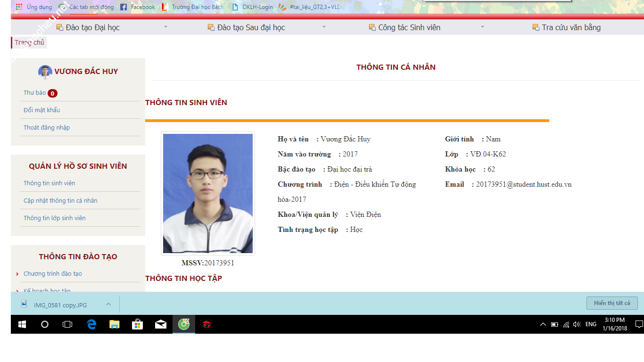Open options arrow for IMG_0581 copy.JPG download

(x=108, y=304)
